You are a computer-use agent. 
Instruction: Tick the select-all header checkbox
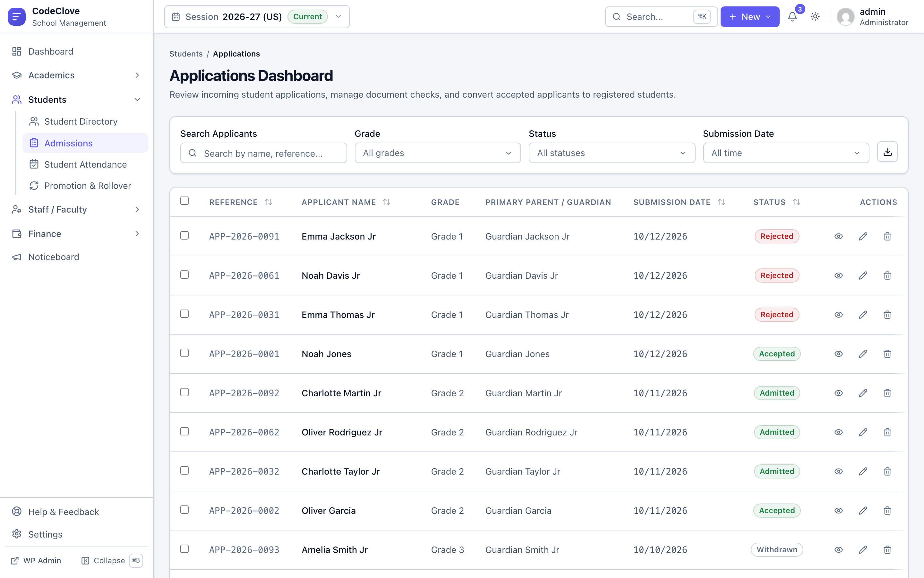click(x=184, y=201)
